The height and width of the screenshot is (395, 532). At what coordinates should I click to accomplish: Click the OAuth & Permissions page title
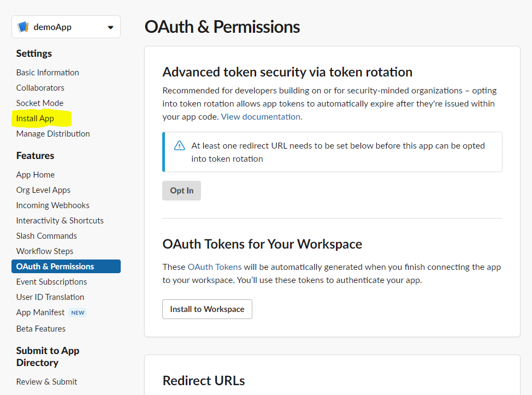pos(222,27)
